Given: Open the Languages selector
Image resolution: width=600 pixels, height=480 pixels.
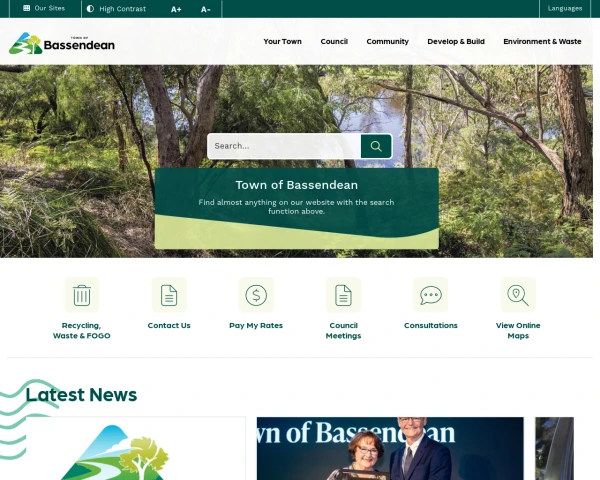Looking at the screenshot, I should tap(565, 8).
